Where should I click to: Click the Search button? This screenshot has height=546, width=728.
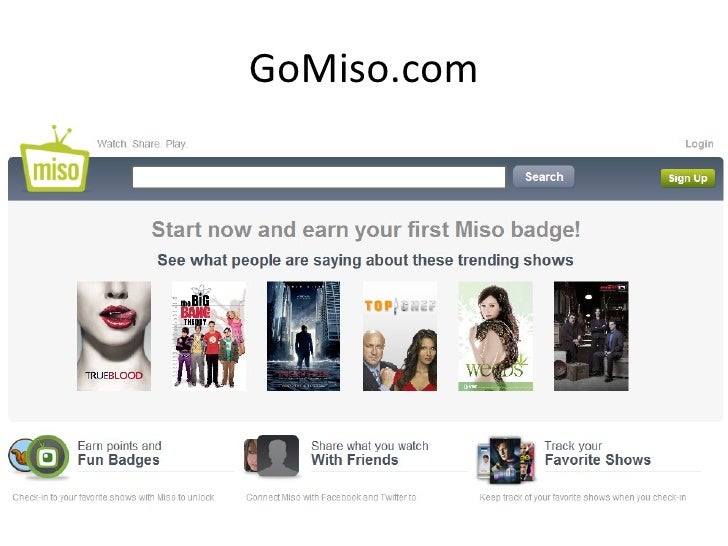tap(544, 177)
